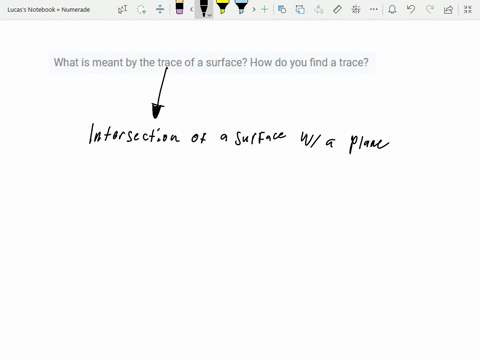Show previous pens with left chevron
The height and width of the screenshot is (360, 480).
click(x=191, y=9)
